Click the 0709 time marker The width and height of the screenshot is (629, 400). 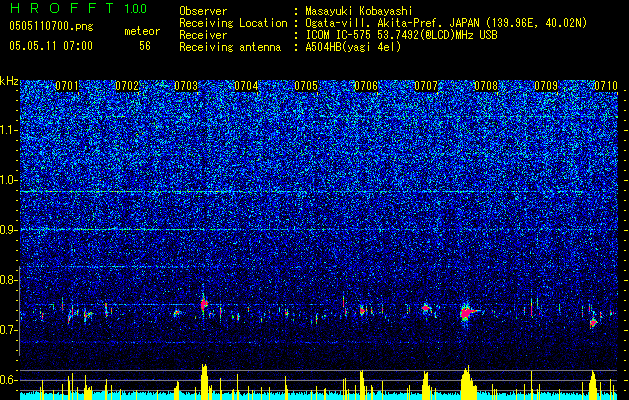(546, 86)
